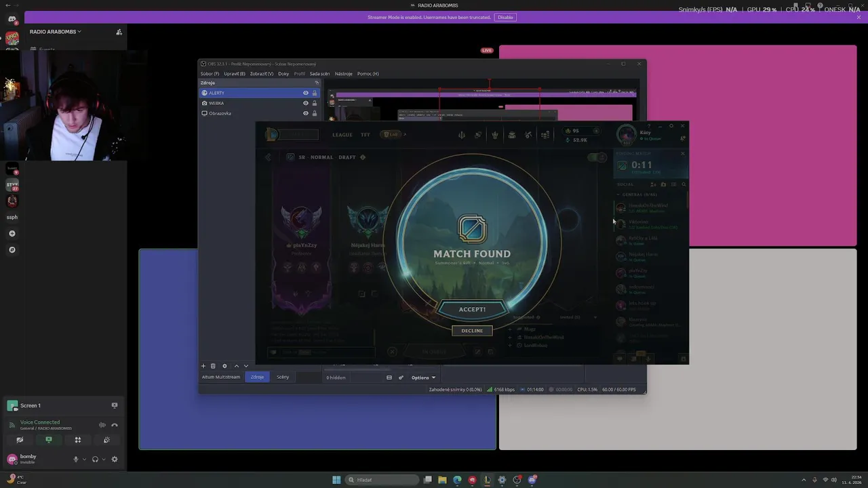Viewport: 868px width, 488px height.
Task: Switch to Scény tab in OBS
Action: [x=283, y=377]
